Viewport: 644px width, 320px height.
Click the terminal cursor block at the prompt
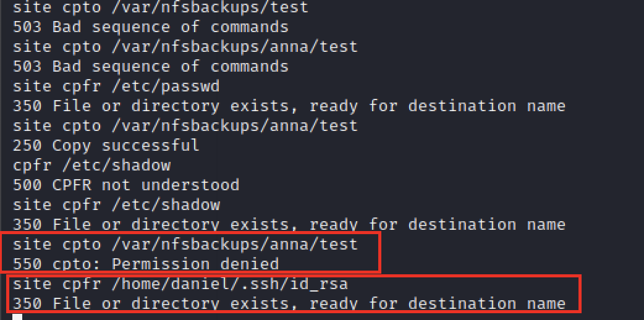17,316
